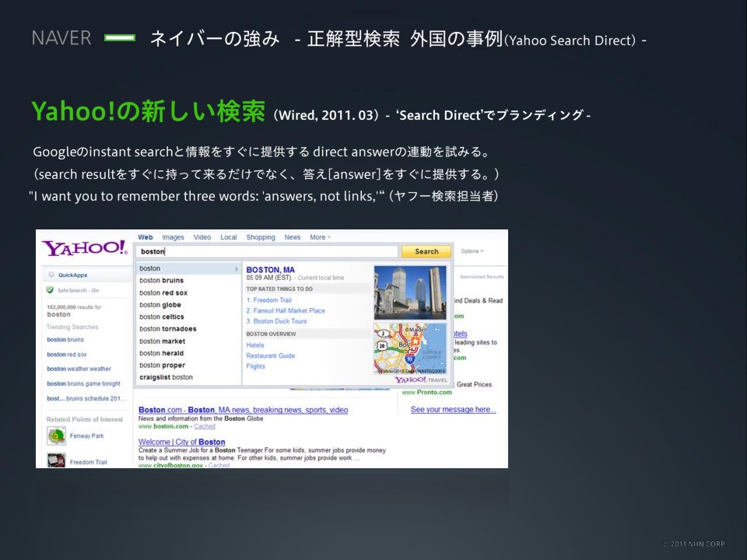Toggle SafeSearch - On setting

tap(78, 290)
